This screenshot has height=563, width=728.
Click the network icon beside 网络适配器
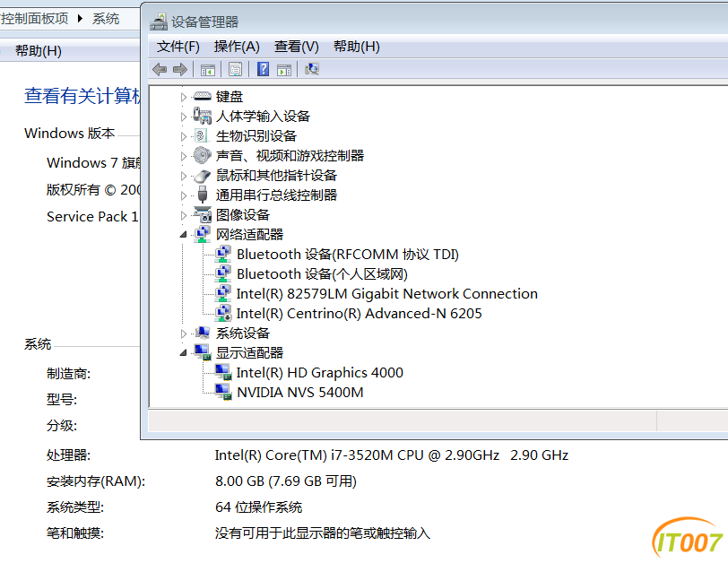[203, 234]
